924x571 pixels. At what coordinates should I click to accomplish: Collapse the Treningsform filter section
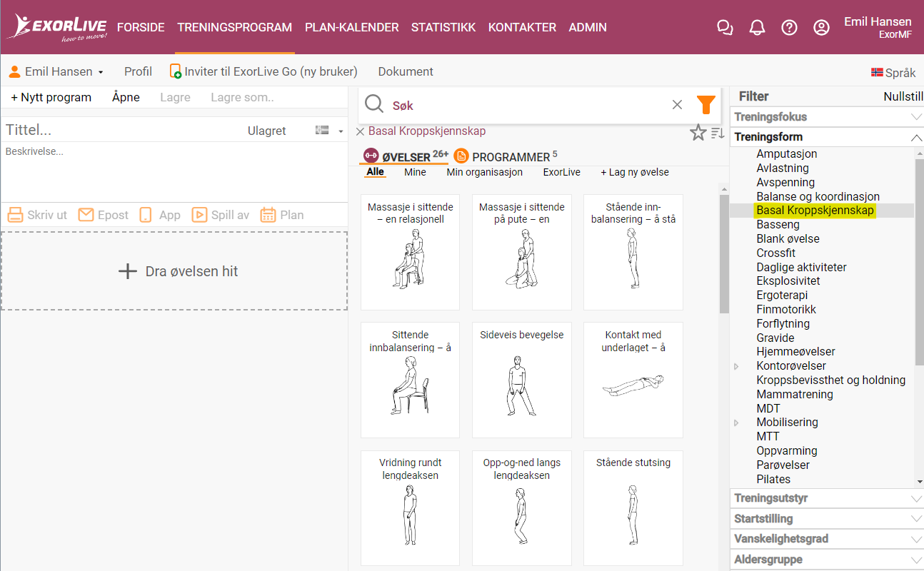coord(827,136)
